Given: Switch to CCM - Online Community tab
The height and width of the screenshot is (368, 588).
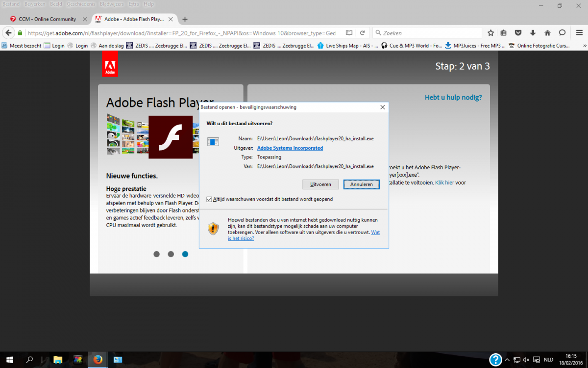Looking at the screenshot, I should click(48, 19).
